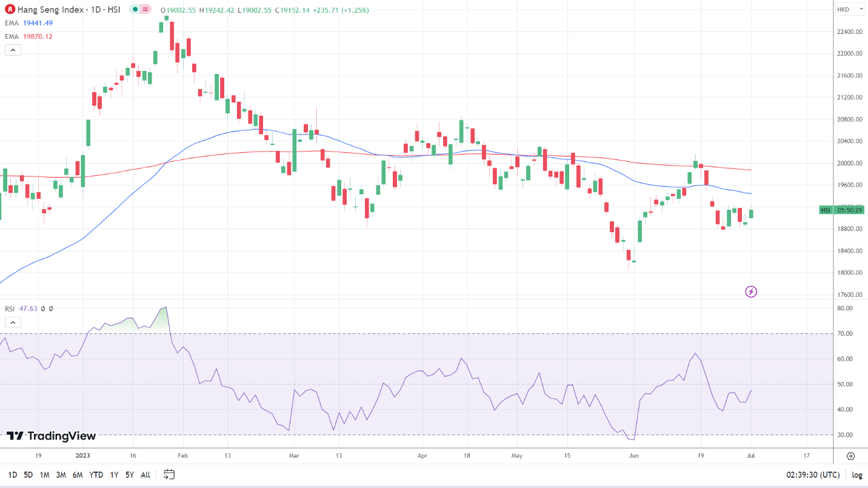Viewport: 868px width, 488px height.
Task: Click the Hang Seng Index symbol title
Action: click(x=68, y=10)
